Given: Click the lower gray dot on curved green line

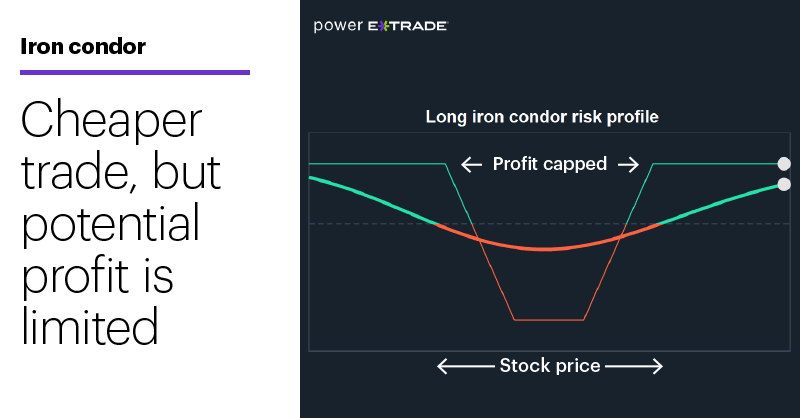Looking at the screenshot, I should coord(784,184).
